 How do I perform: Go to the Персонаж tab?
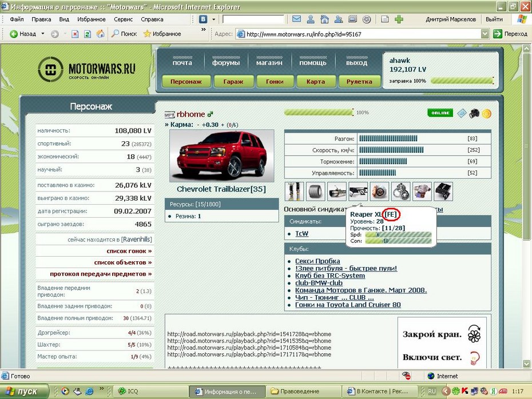pyautogui.click(x=186, y=82)
